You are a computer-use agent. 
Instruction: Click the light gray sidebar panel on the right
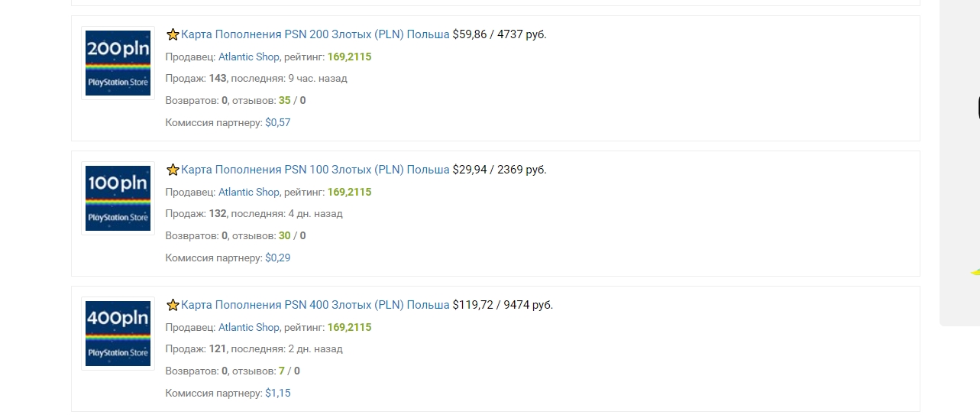959,162
